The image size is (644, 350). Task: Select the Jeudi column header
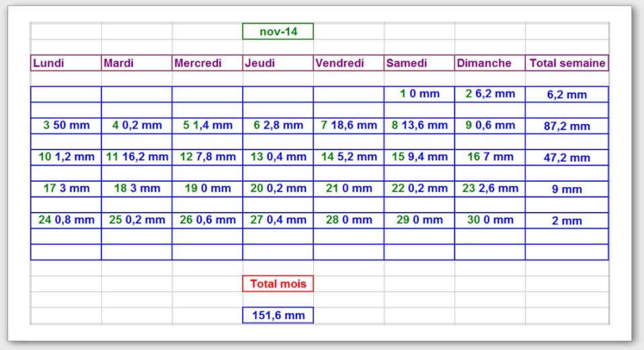(x=278, y=63)
